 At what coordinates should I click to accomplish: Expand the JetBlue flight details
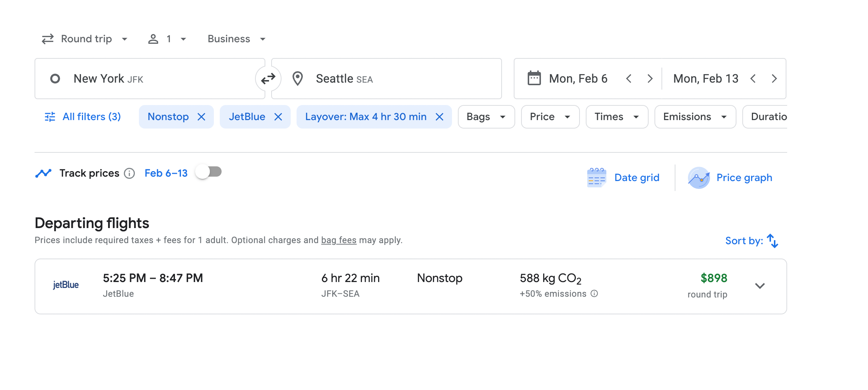coord(760,286)
